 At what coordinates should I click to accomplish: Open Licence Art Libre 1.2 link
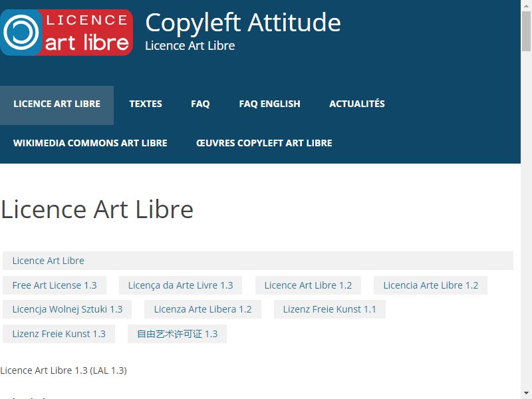(x=308, y=285)
